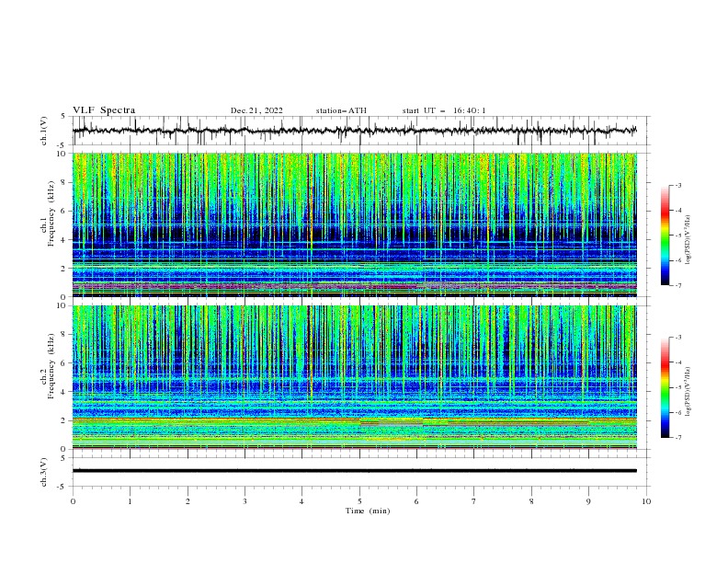728x563 pixels.
Task: Click the ch.2 color bar "-7" label
Action: pyautogui.click(x=678, y=437)
